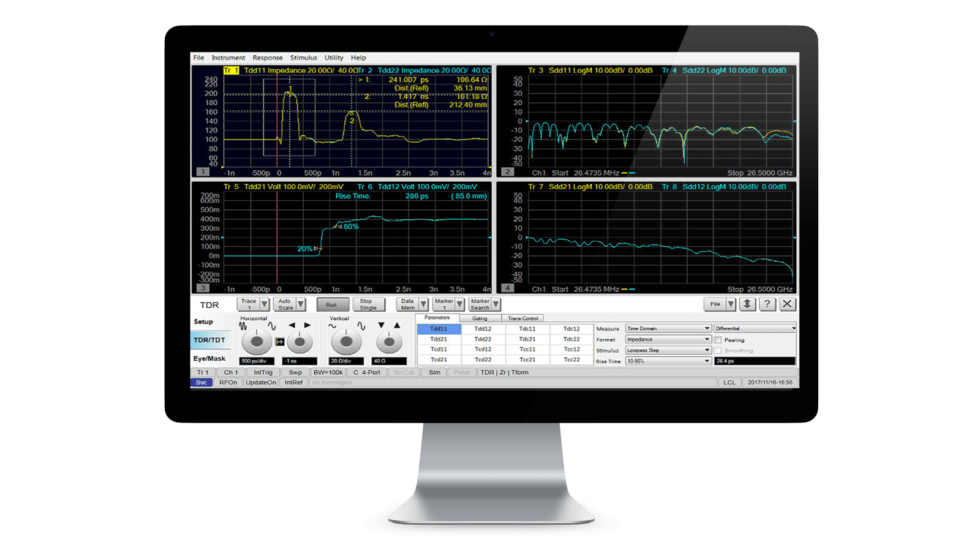Screen dimensions: 980x551
Task: Open the Measure Time Domain dropdown
Action: click(668, 329)
